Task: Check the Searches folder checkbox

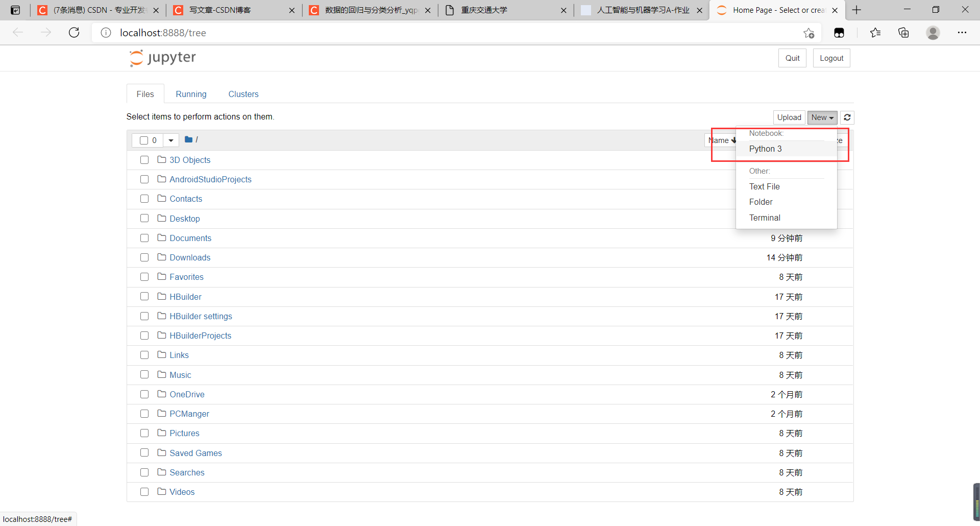Action: tap(144, 472)
